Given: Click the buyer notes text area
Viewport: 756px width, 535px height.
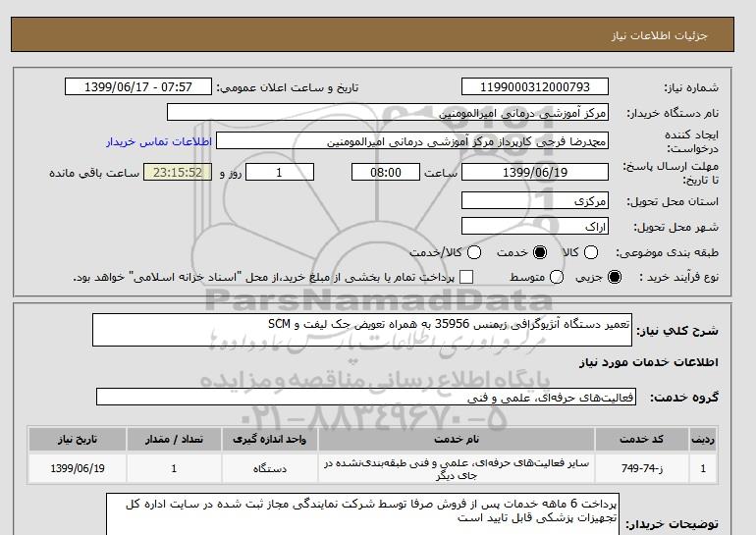Looking at the screenshot, I should pos(362,513).
